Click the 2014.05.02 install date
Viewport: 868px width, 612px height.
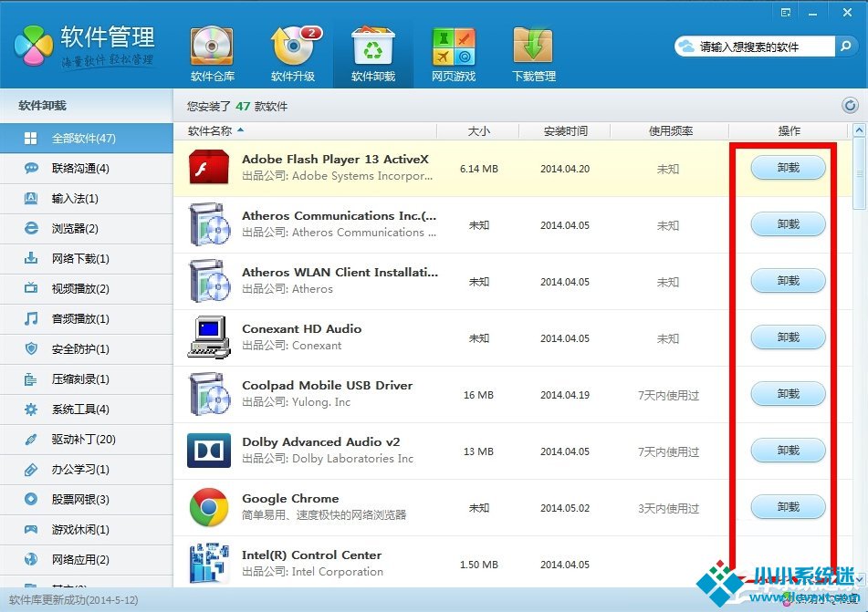pos(565,508)
